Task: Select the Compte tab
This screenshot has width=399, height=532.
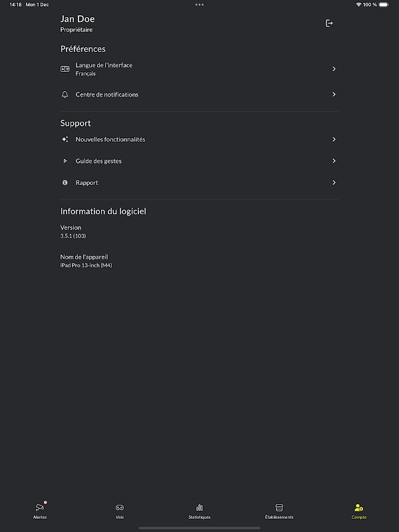Action: pos(359,511)
